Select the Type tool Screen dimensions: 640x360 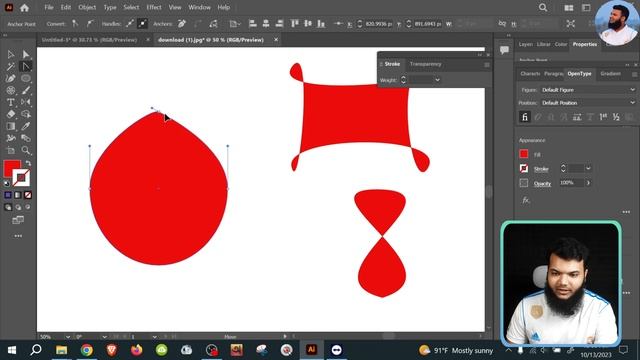(11, 102)
